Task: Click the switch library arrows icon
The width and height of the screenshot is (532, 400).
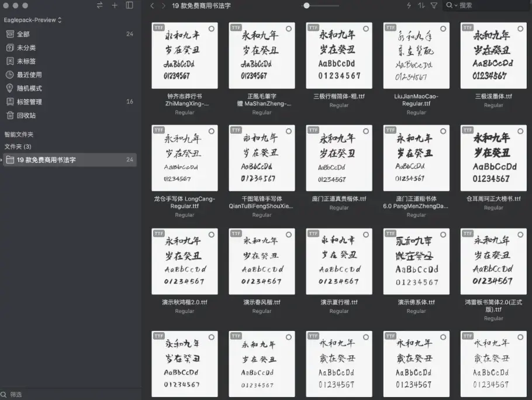Action: click(99, 5)
